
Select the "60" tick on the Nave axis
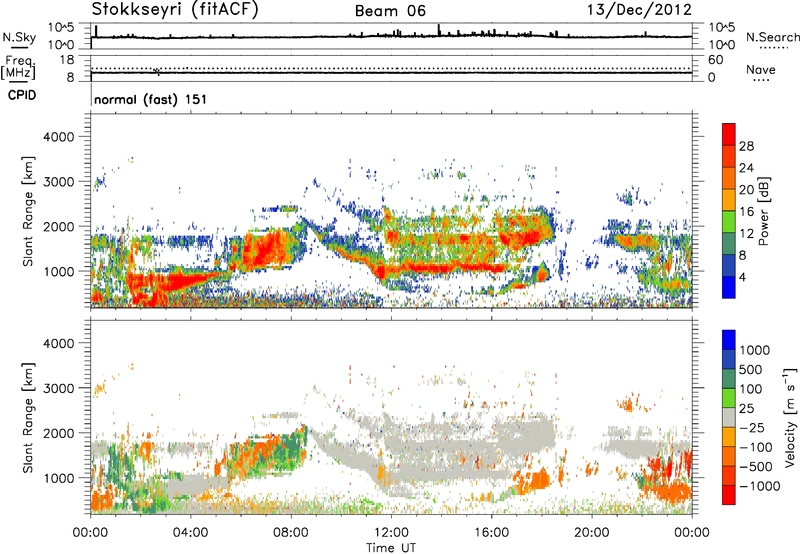715,60
